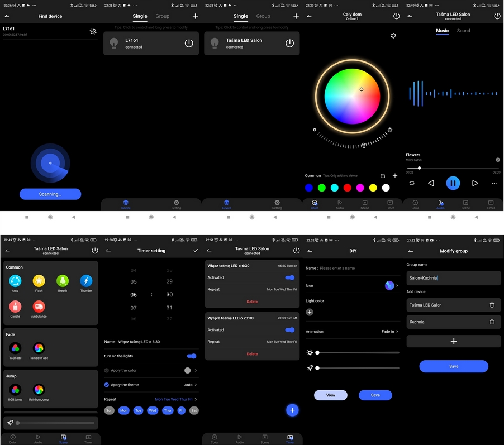The height and width of the screenshot is (445, 504).
Task: Switch to the Music tab
Action: (x=442, y=31)
